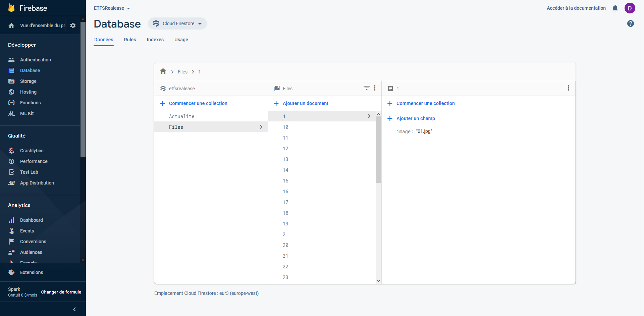The width and height of the screenshot is (644, 316).
Task: Open Performance in sidebar
Action: pos(34,161)
